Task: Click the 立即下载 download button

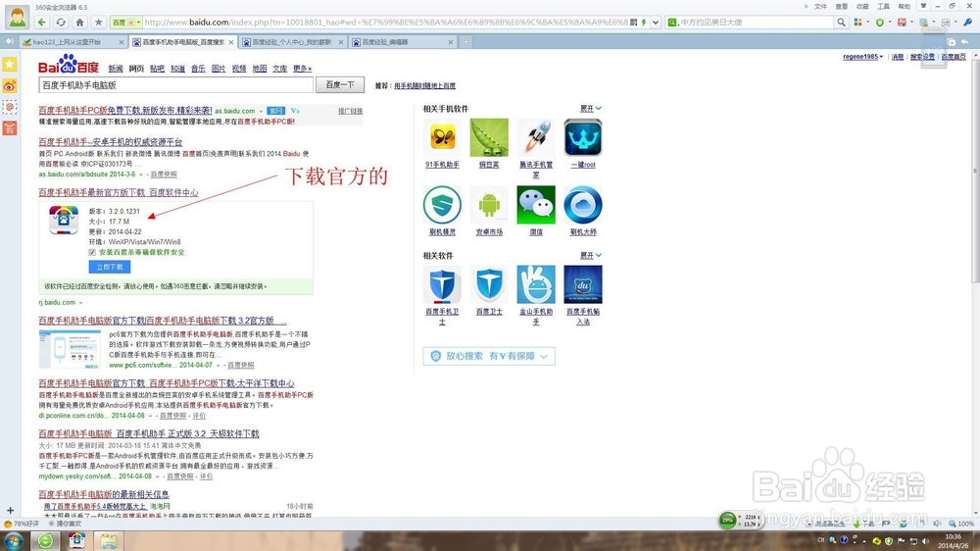Action: coord(110,267)
